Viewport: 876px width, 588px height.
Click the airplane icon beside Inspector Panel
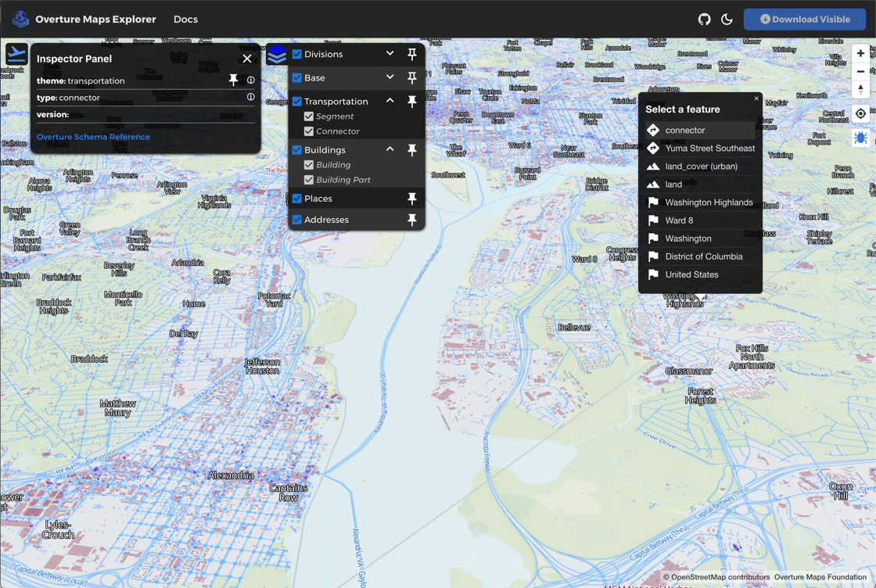pyautogui.click(x=16, y=55)
